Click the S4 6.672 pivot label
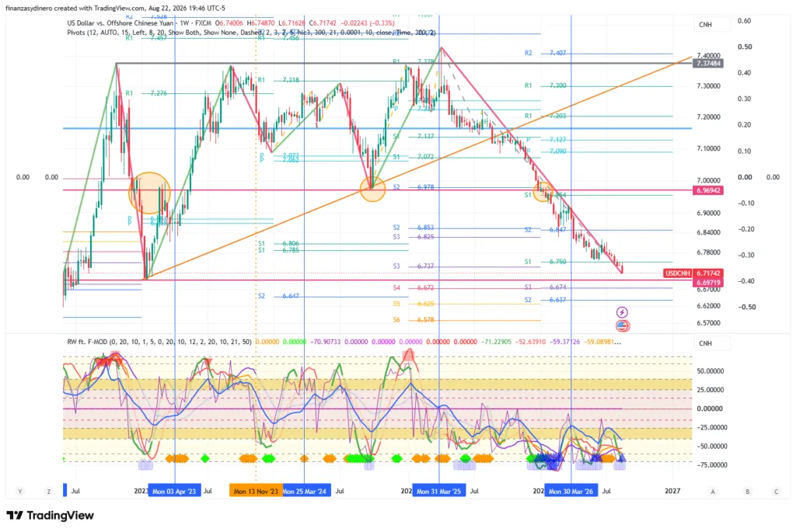796x532 pixels. (414, 287)
